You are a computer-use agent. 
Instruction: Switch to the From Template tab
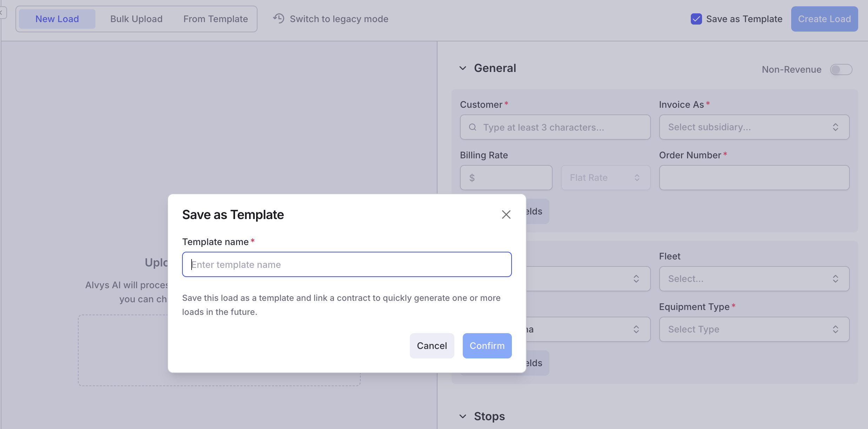(x=215, y=19)
